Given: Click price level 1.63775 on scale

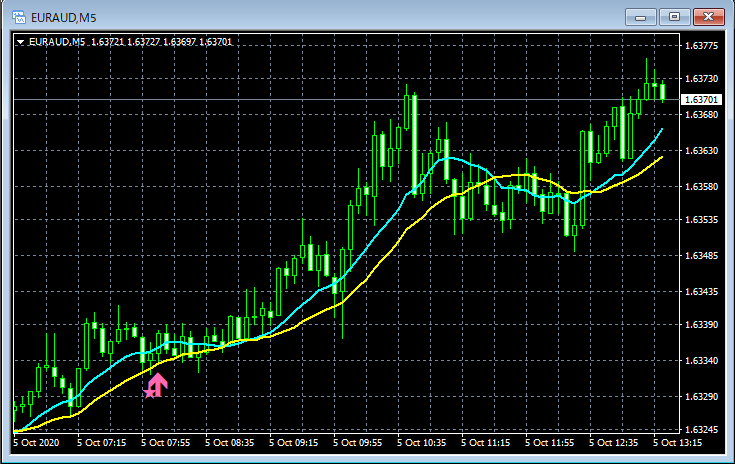Looking at the screenshot, I should point(701,45).
